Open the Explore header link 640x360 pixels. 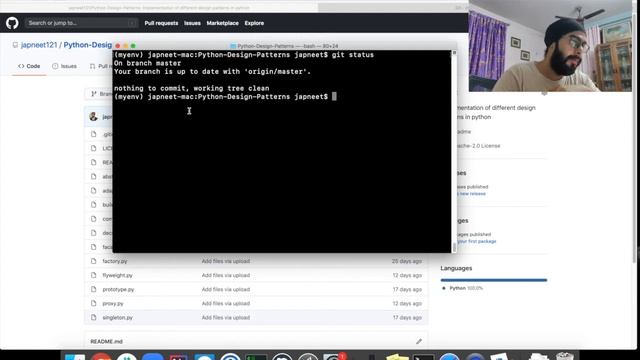254,23
